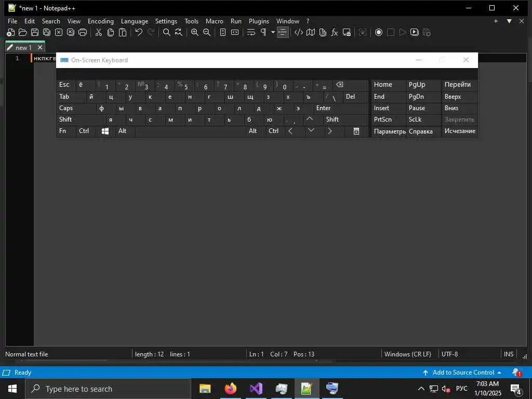Viewport: 532px width, 399px height.
Task: Open the Document List panel icon
Action: tap(323, 33)
